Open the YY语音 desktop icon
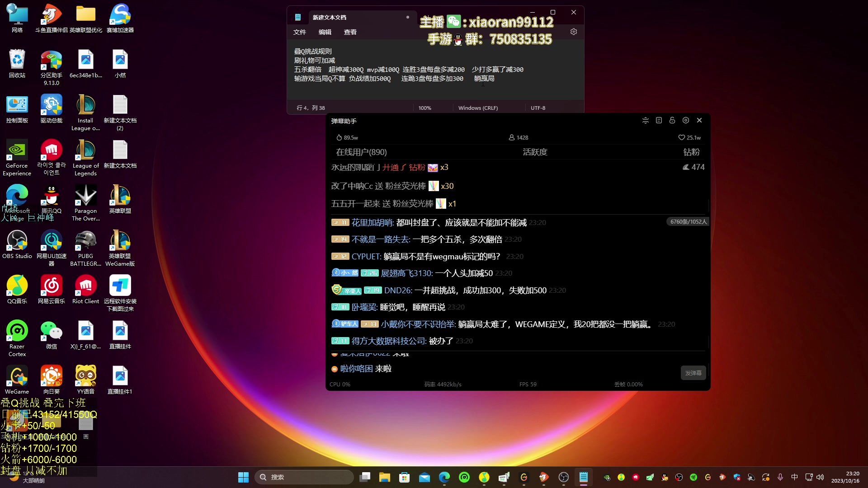Screen dimensions: 868x488 pos(86,380)
